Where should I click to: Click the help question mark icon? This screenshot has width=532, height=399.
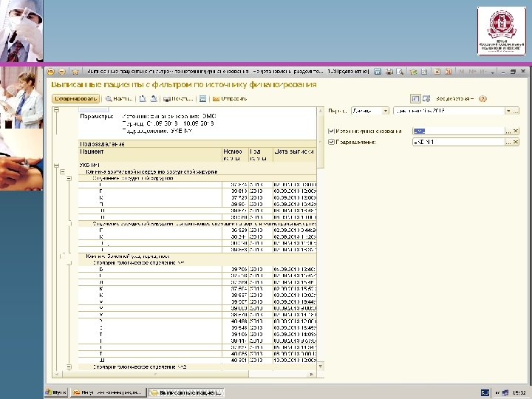[482, 98]
